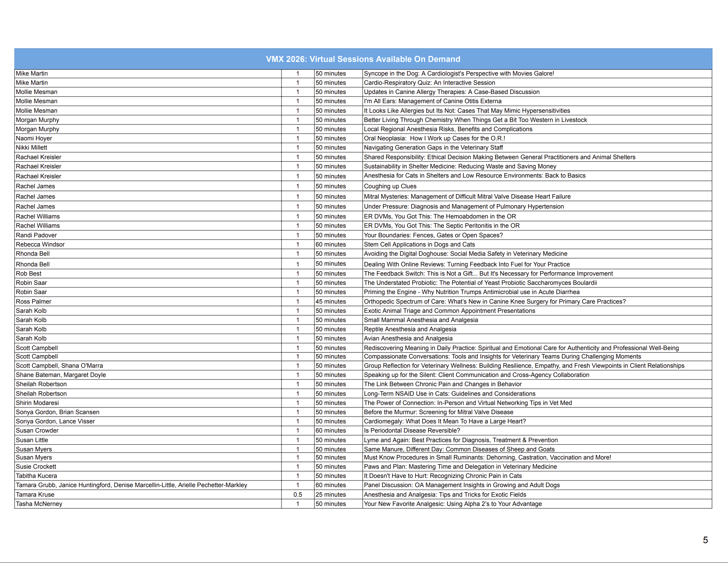Click the Rebecca Windsor name cell

40,244
